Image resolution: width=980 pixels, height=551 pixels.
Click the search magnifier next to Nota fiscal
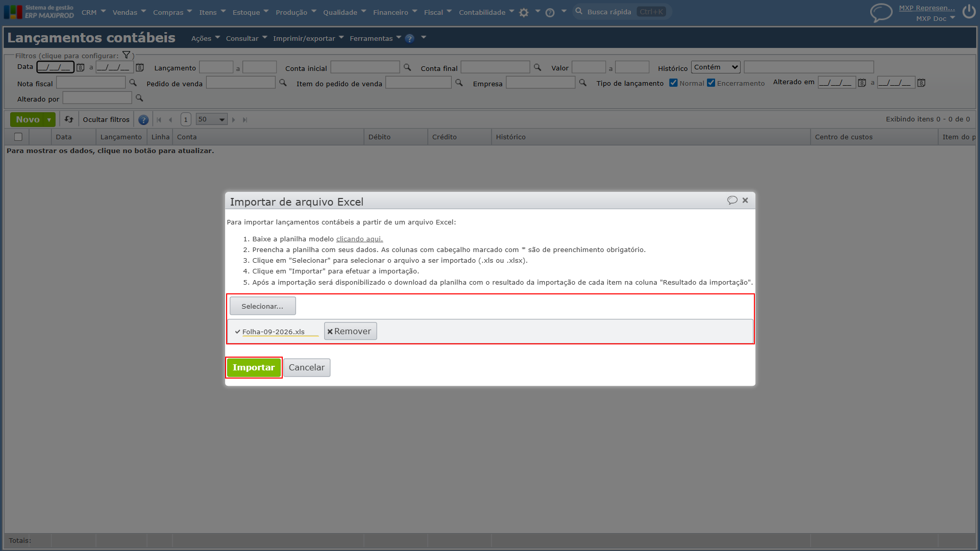pyautogui.click(x=133, y=83)
